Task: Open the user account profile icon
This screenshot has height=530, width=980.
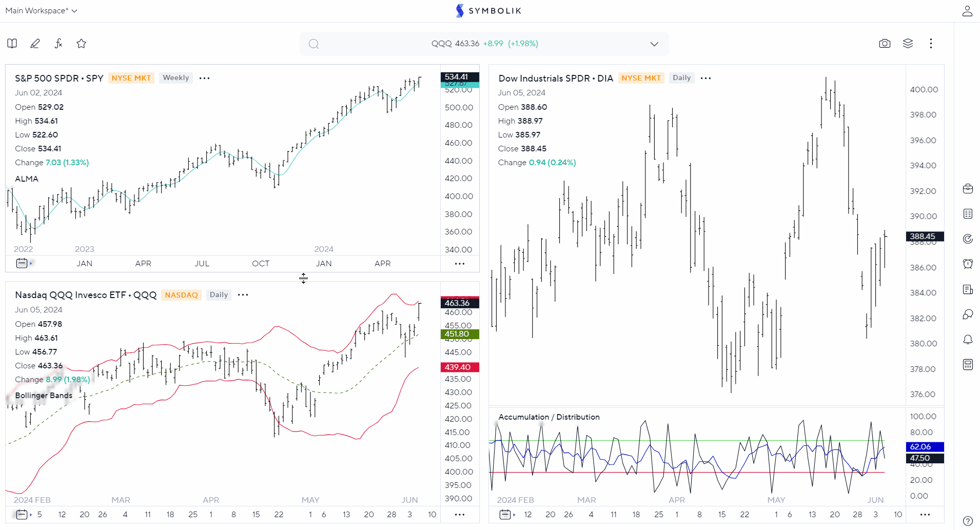Action: [967, 11]
